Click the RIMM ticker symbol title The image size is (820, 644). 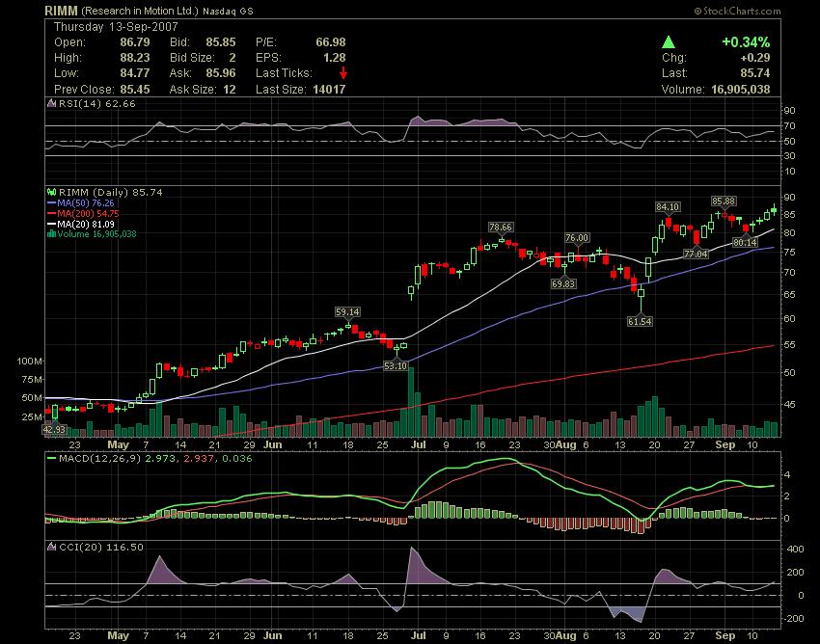61,11
